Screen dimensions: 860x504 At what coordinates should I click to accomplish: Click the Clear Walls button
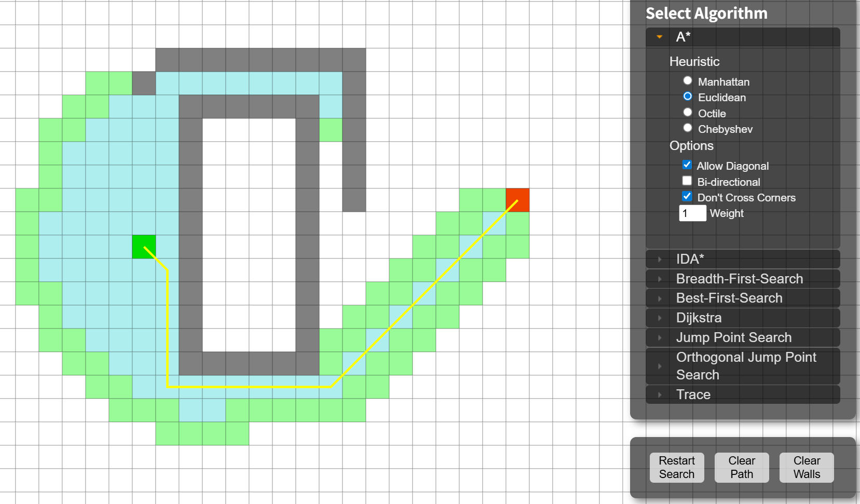[x=807, y=468]
